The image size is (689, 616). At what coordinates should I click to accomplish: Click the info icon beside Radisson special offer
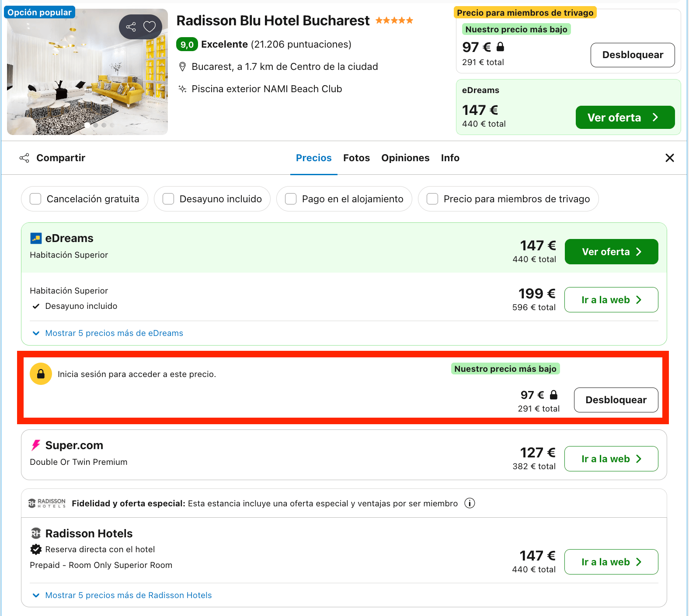pos(470,503)
